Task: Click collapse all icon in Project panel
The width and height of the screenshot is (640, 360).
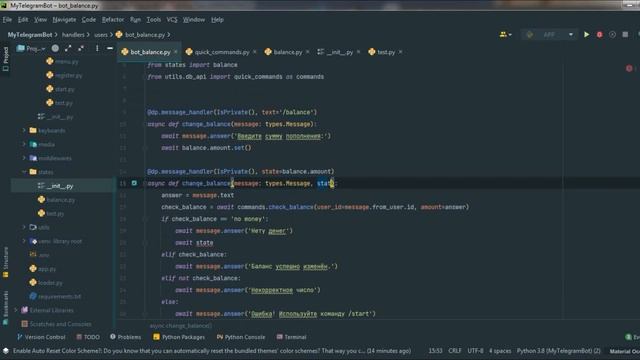Action: (81, 48)
